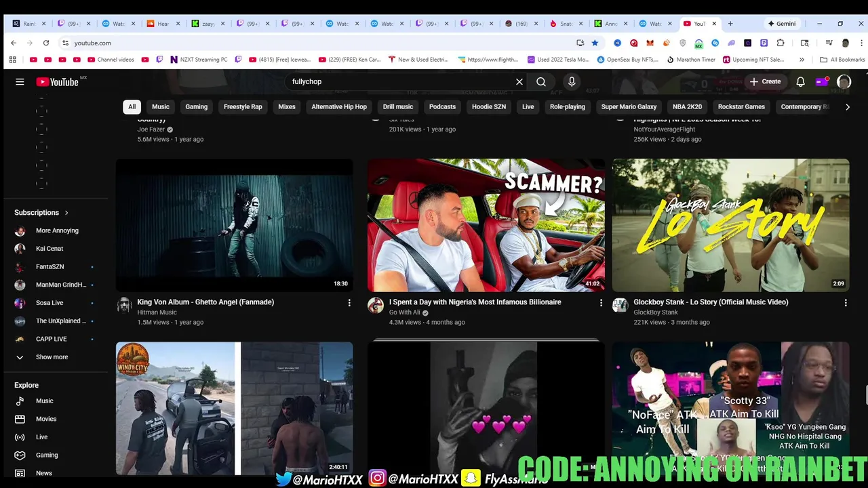Open Movies in Explore sidebar

tap(46, 419)
